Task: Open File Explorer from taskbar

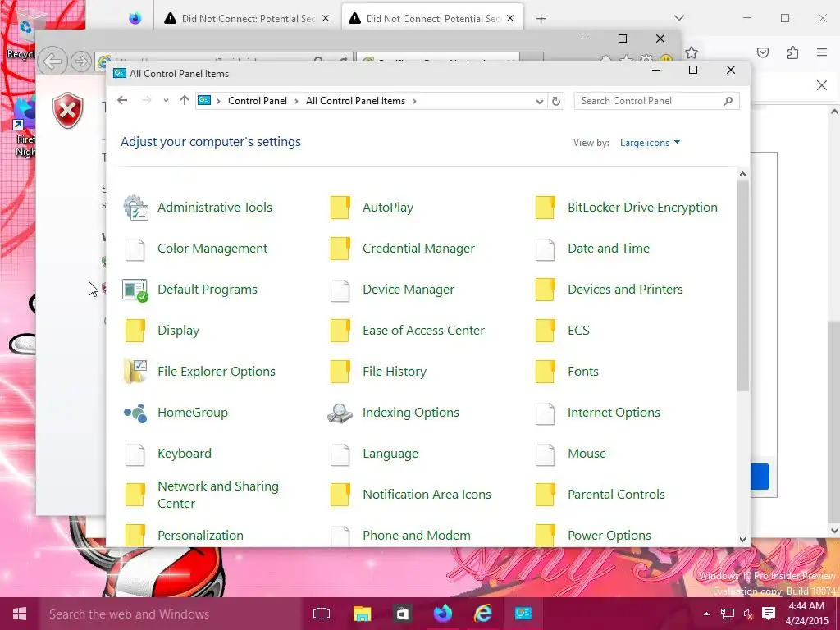Action: point(362,614)
